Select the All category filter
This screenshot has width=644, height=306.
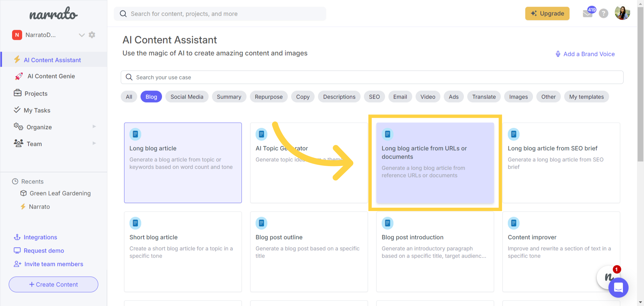[x=129, y=97]
